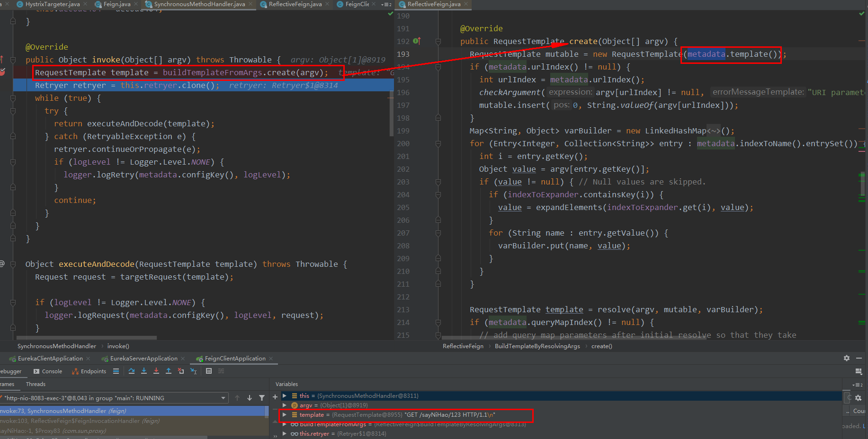The height and width of the screenshot is (439, 868).
Task: Expand the buildTemplateFromArgs variable node
Action: point(285,424)
